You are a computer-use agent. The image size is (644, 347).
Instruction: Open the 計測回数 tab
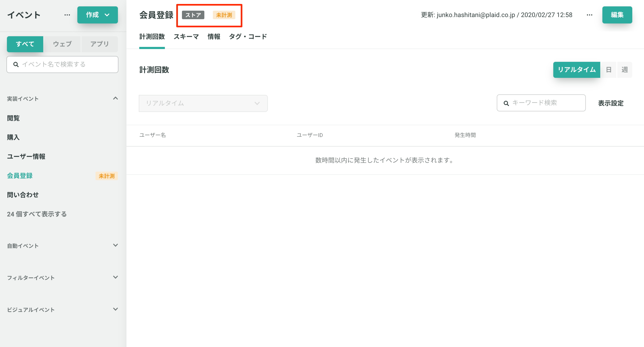point(152,37)
